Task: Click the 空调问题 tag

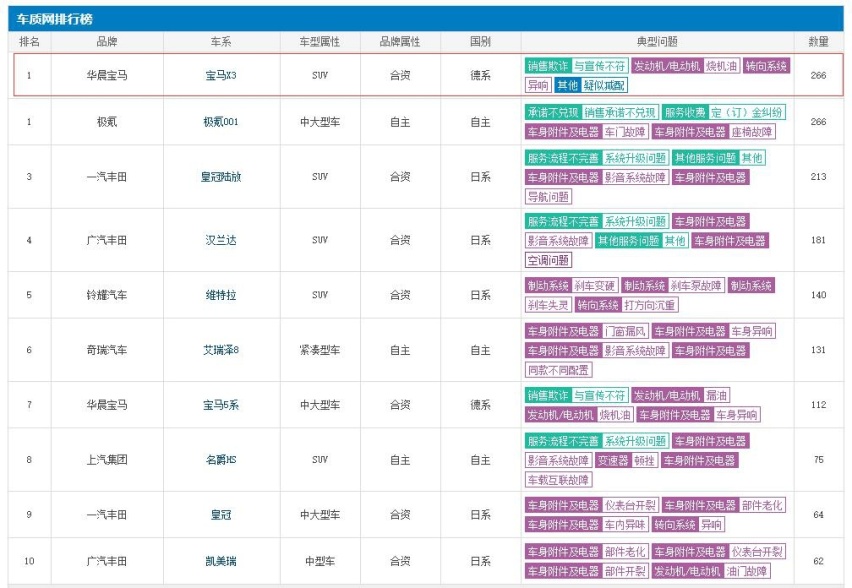Action: coord(548,260)
